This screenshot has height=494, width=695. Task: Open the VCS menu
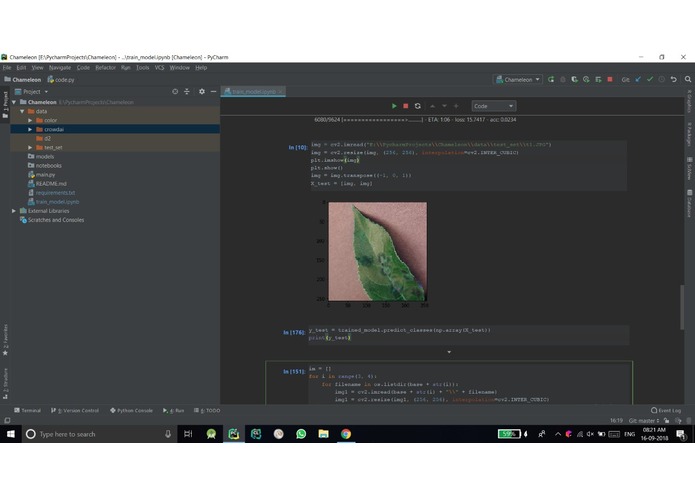[160, 68]
